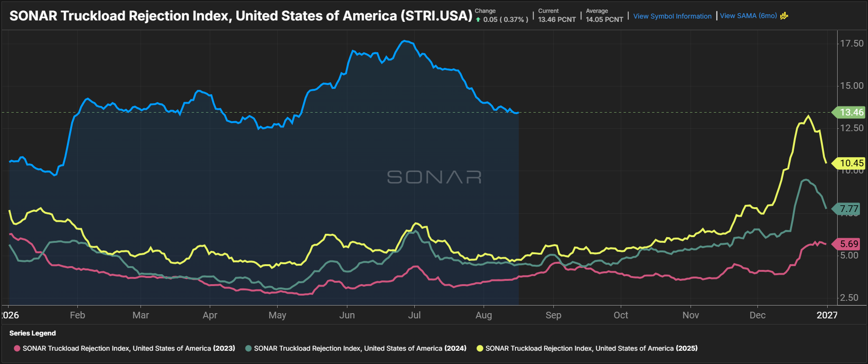This screenshot has width=868, height=364.
Task: Click the STRI.USA chart title
Action: (241, 16)
